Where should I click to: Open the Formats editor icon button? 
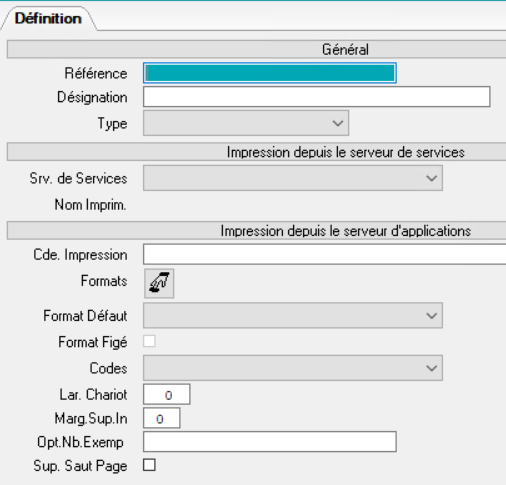(159, 283)
